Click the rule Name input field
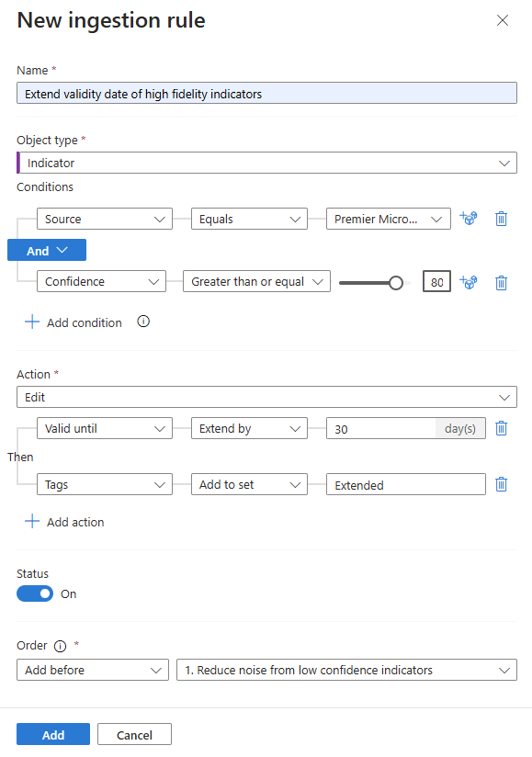 click(x=266, y=93)
